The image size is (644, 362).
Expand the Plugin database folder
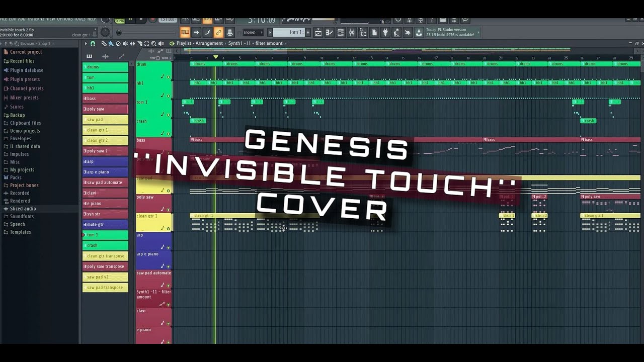point(26,70)
